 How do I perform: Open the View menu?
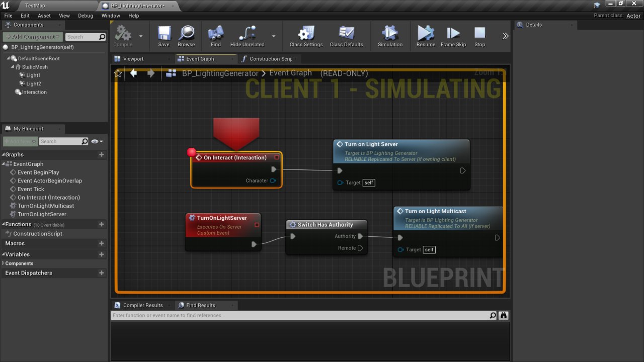[64, 16]
